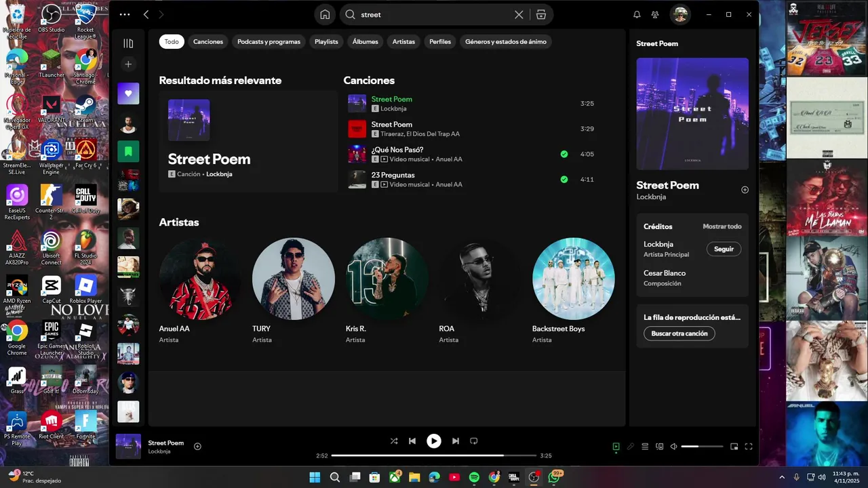The height and width of the screenshot is (488, 868).
Task: Select Podcasts y programas filter tab
Action: (x=269, y=41)
